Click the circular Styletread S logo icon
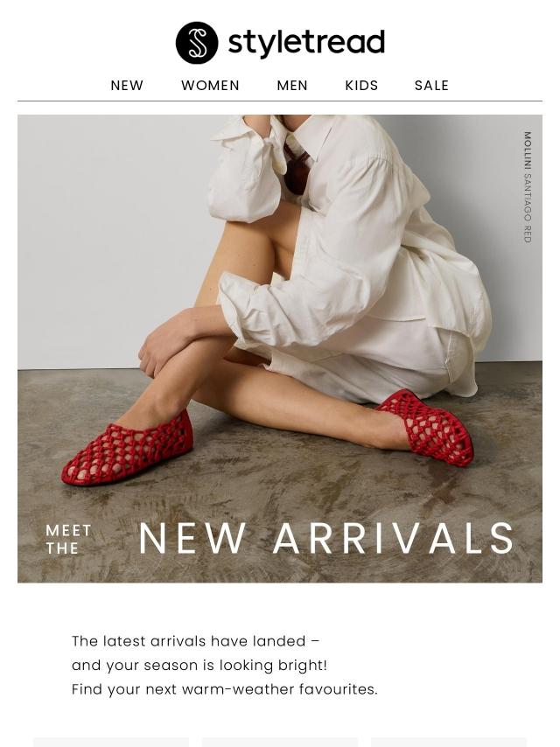Image resolution: width=560 pixels, height=747 pixels. coord(197,42)
